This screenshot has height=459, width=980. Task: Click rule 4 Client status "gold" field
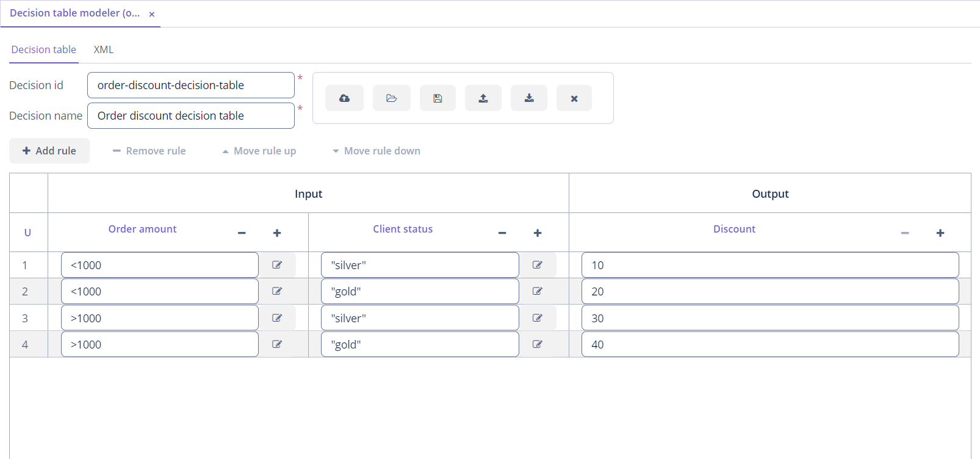[x=420, y=344]
